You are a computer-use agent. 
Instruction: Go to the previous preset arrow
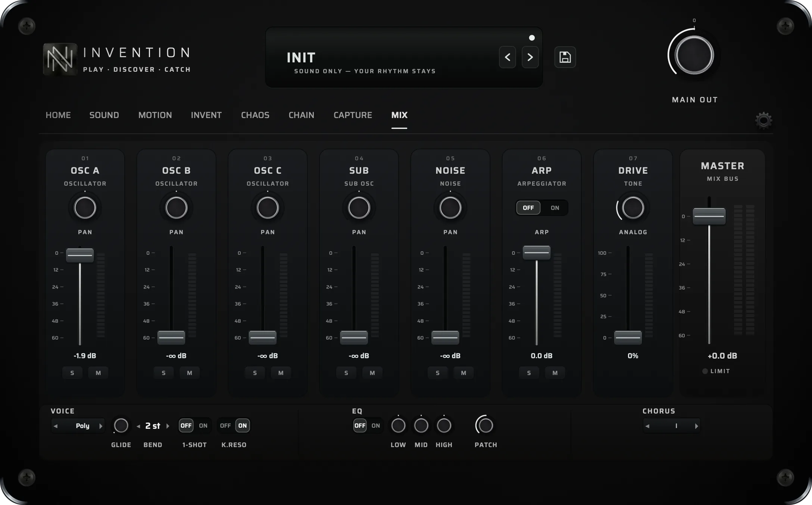[507, 57]
